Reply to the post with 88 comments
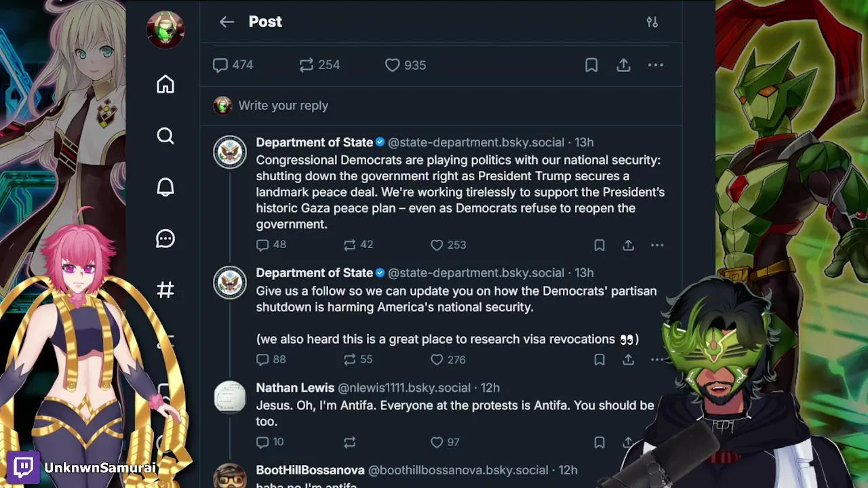The image size is (868, 488). pyautogui.click(x=263, y=360)
